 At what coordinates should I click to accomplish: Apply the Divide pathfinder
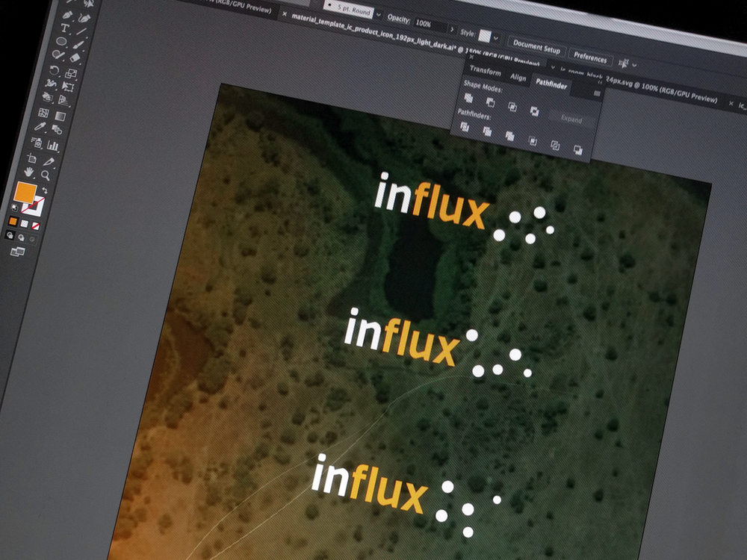point(465,127)
